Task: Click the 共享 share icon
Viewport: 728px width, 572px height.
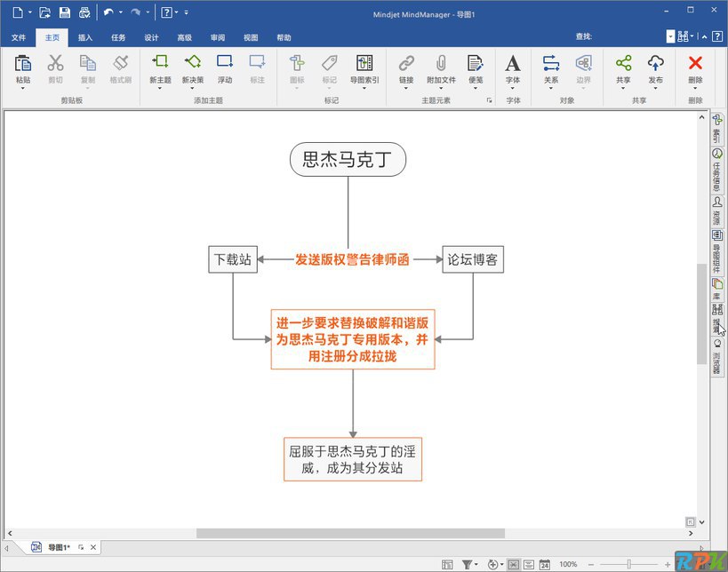Action: pyautogui.click(x=623, y=63)
